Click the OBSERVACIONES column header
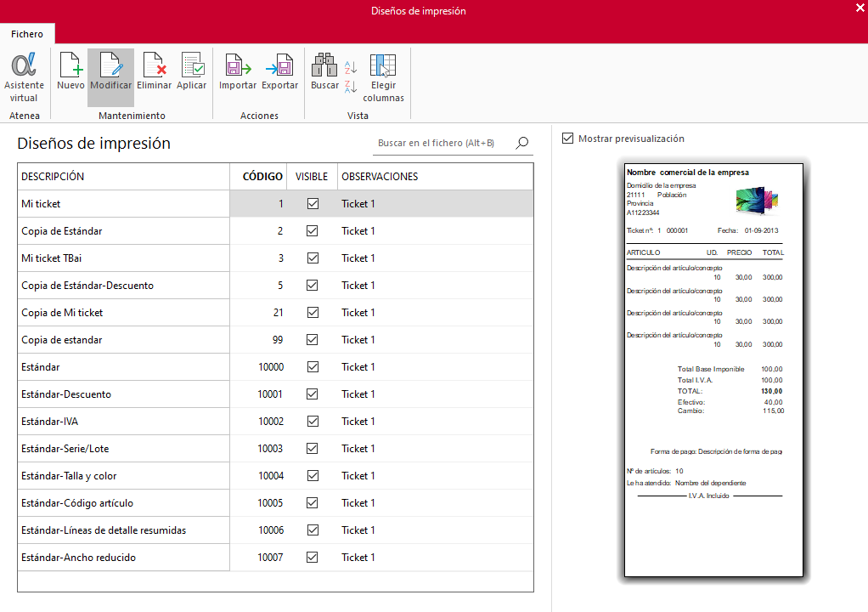The image size is (868, 612). (x=435, y=177)
